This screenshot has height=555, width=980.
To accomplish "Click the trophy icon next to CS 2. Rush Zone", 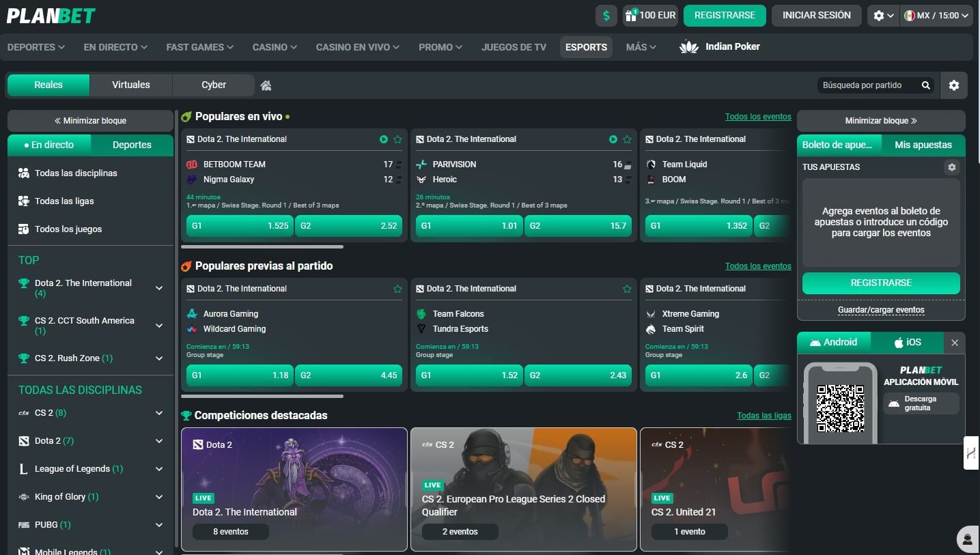I will 24,358.
